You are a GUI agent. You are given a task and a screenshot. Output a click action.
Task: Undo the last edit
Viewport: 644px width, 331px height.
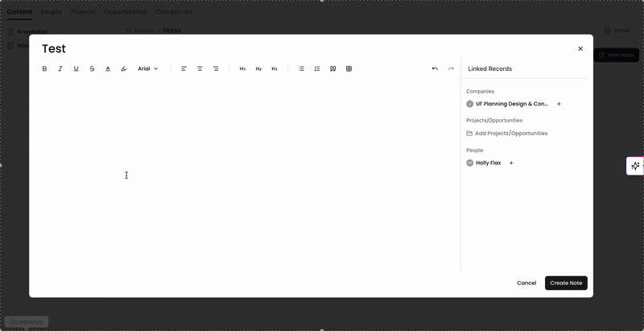coord(435,68)
